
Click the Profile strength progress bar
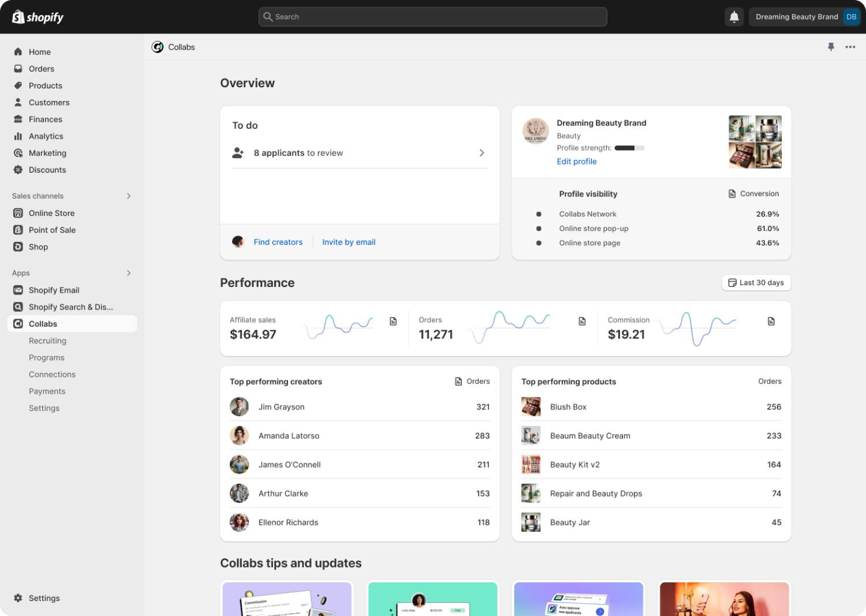click(628, 148)
